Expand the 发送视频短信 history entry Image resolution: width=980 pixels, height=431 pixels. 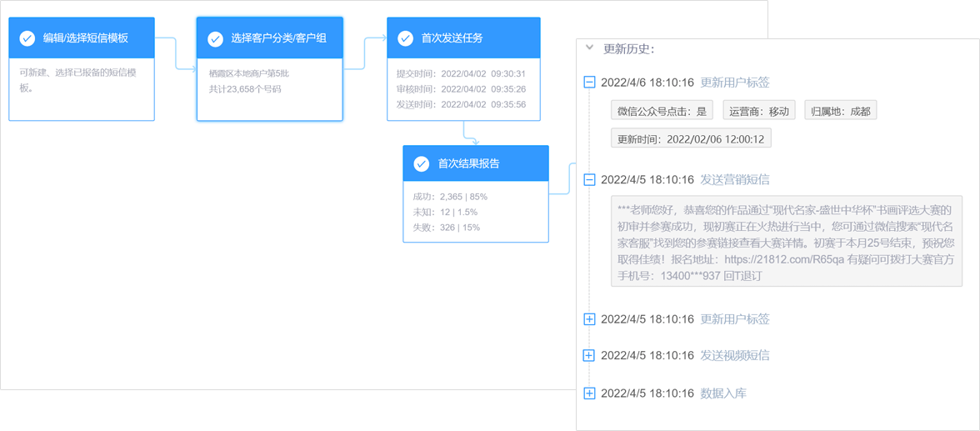coord(589,355)
